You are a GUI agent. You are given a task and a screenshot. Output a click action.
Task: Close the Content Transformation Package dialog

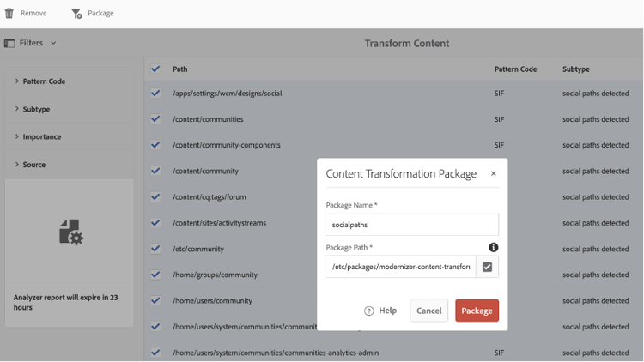coord(493,173)
